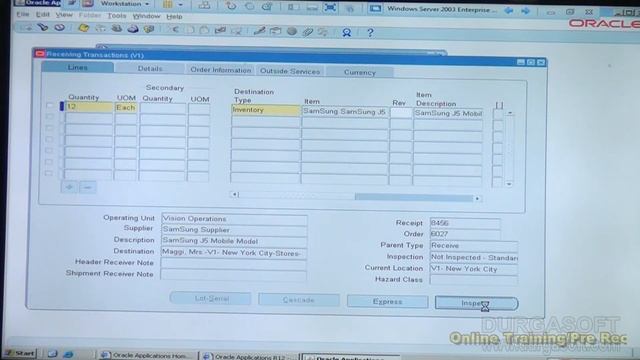This screenshot has height=360, width=640.
Task: Click the Edit Field pencil icon
Action: (x=259, y=31)
